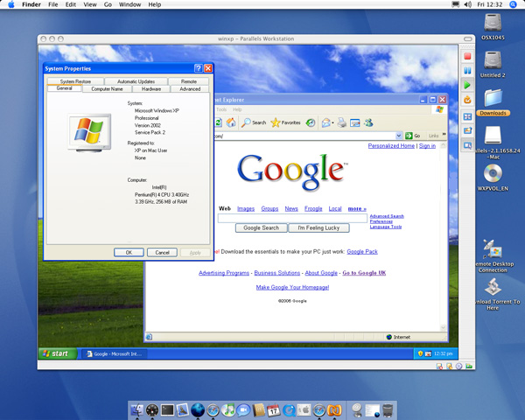Open Favorites in Internet Explorer toolbar
Screen dimensions: 525x420
(x=285, y=122)
